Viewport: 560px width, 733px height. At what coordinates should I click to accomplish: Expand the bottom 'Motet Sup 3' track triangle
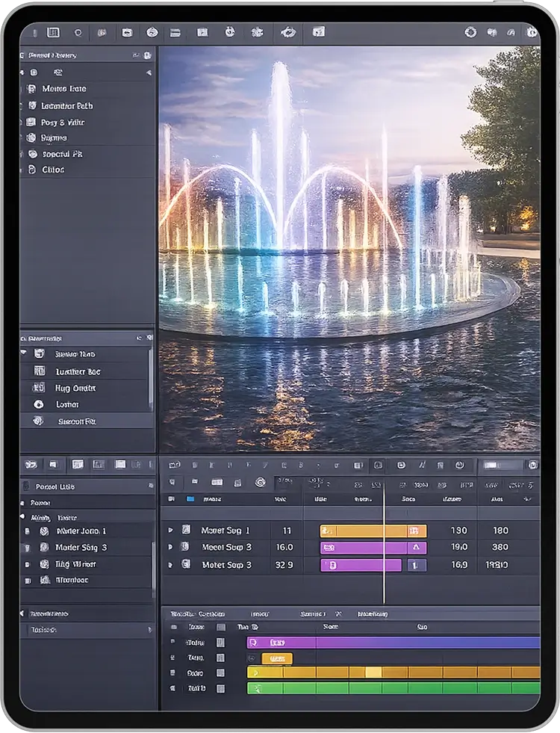click(170, 565)
